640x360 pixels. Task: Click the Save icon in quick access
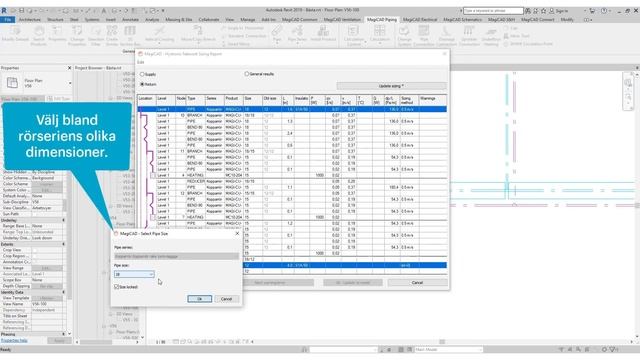[x=22, y=10]
